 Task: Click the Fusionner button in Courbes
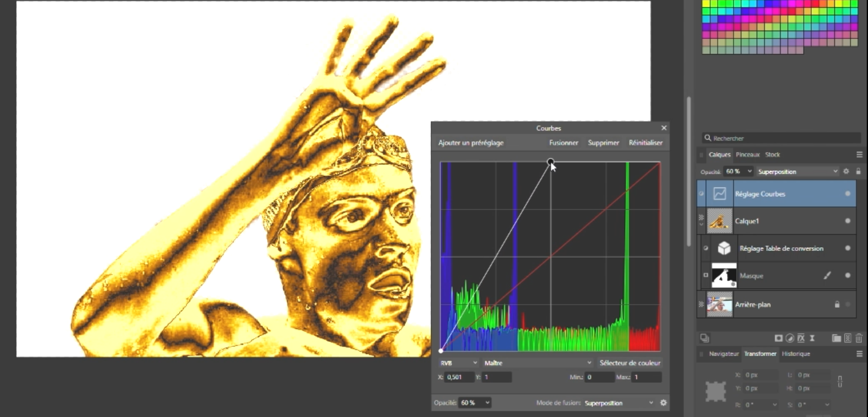[564, 143]
